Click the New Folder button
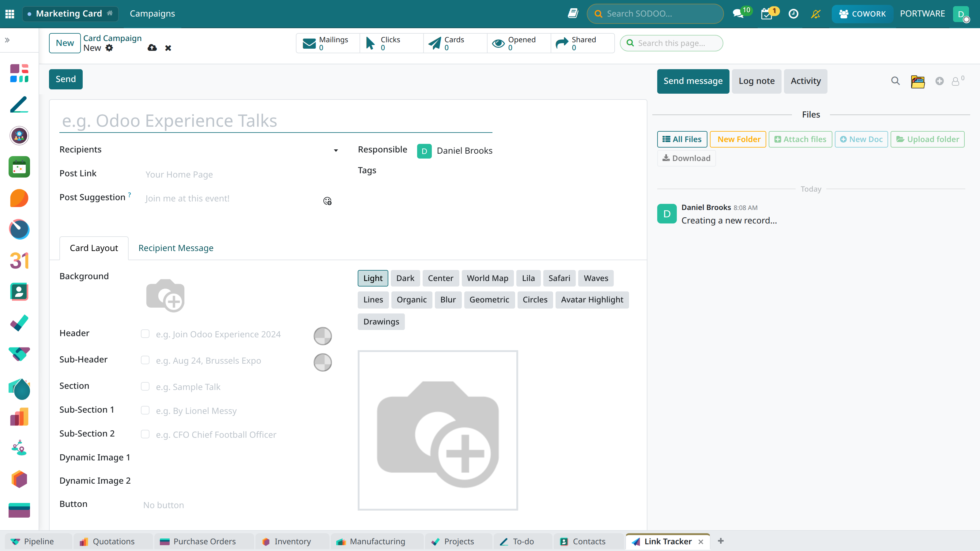 (x=738, y=139)
